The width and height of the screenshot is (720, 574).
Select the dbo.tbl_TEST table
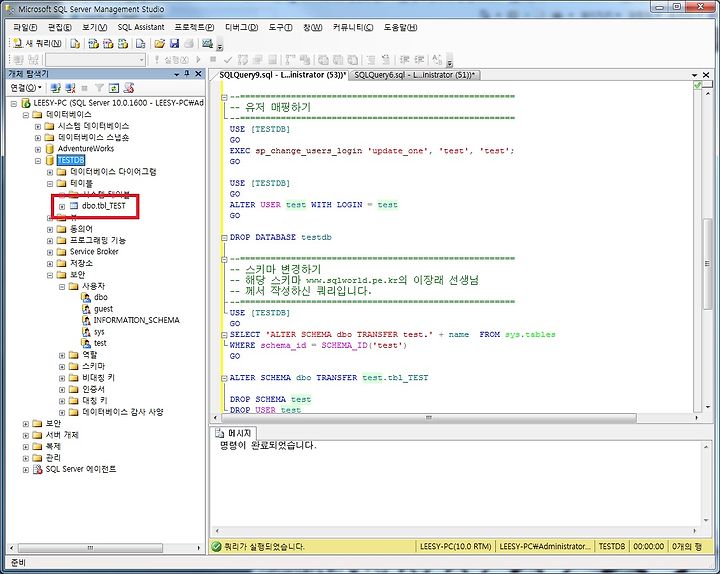click(103, 206)
